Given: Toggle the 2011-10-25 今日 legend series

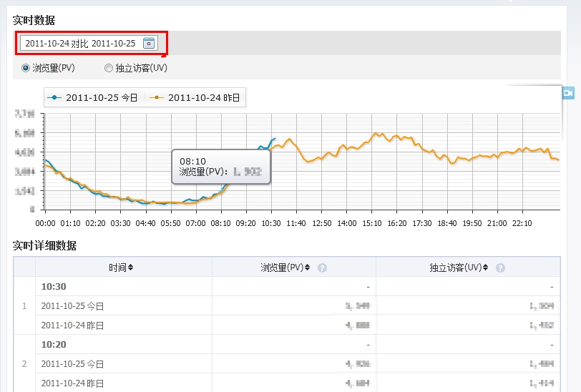Looking at the screenshot, I should point(93,98).
